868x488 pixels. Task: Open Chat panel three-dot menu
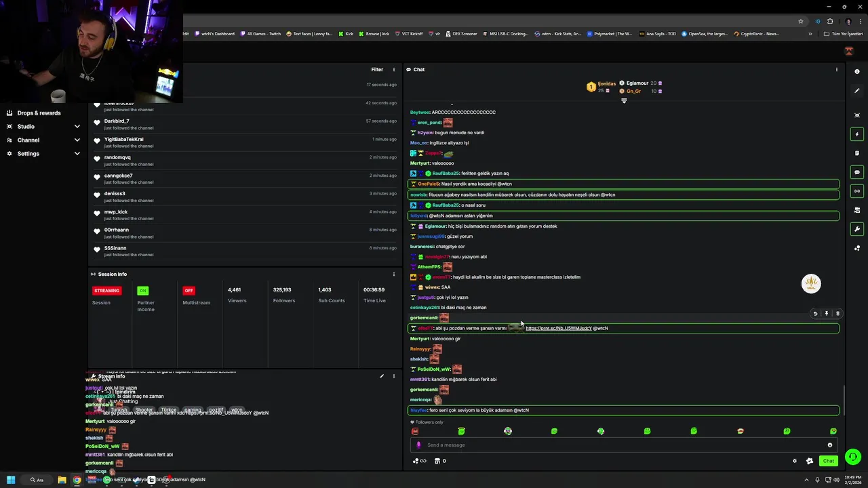point(836,69)
